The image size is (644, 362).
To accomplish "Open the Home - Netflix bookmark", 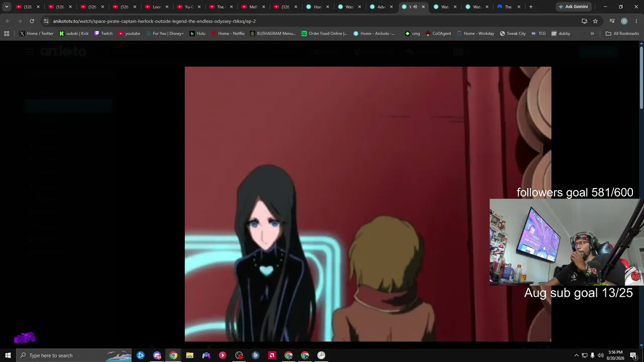I will coord(227,34).
